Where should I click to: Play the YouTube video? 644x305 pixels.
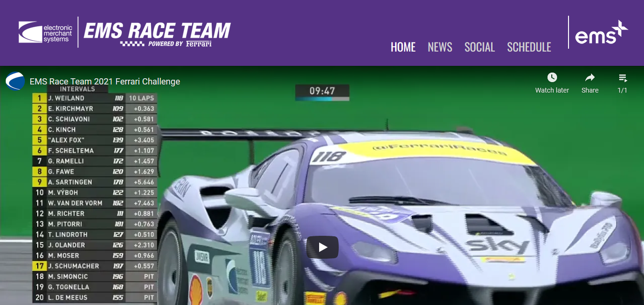point(322,247)
